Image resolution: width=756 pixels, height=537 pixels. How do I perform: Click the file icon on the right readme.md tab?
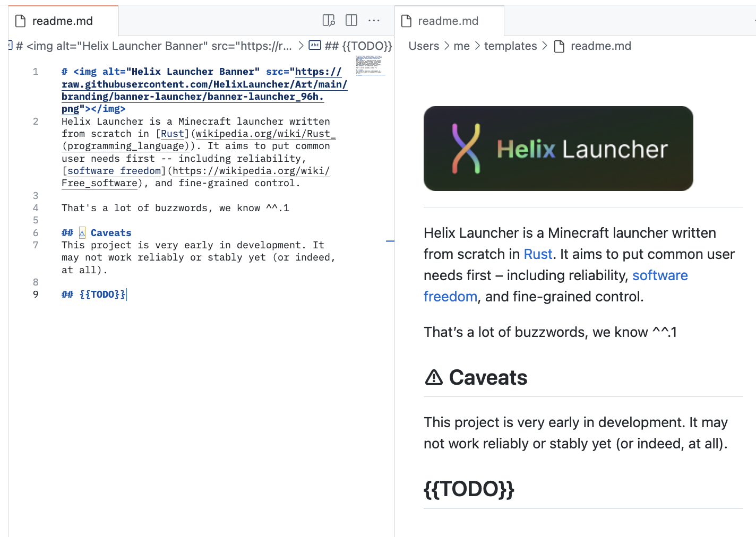406,20
